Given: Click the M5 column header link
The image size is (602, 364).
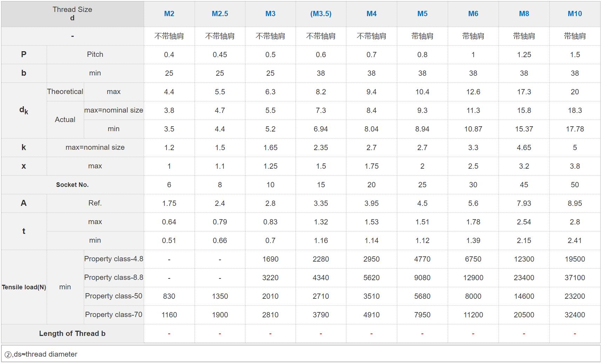Looking at the screenshot, I should 422,14.
